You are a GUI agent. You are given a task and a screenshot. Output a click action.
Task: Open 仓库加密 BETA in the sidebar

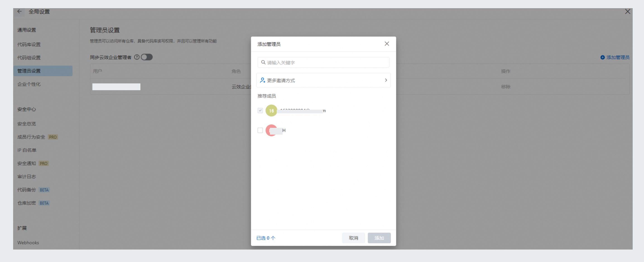coord(34,203)
